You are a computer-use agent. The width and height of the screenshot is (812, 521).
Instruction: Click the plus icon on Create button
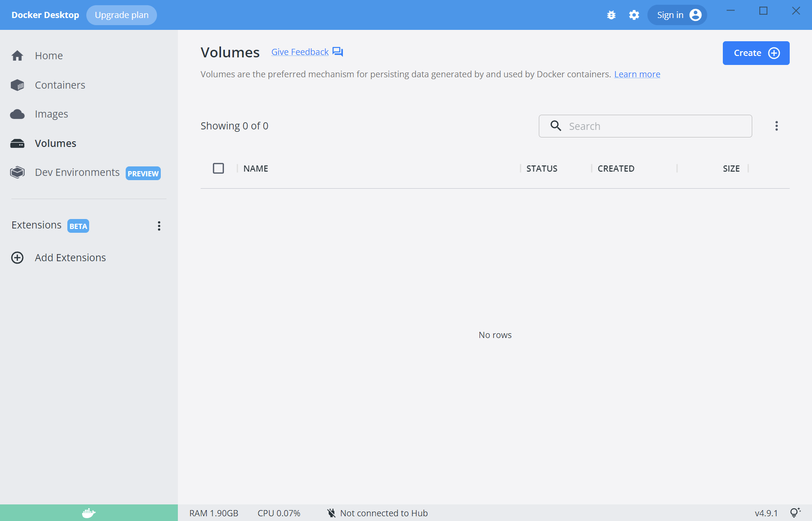[774, 53]
